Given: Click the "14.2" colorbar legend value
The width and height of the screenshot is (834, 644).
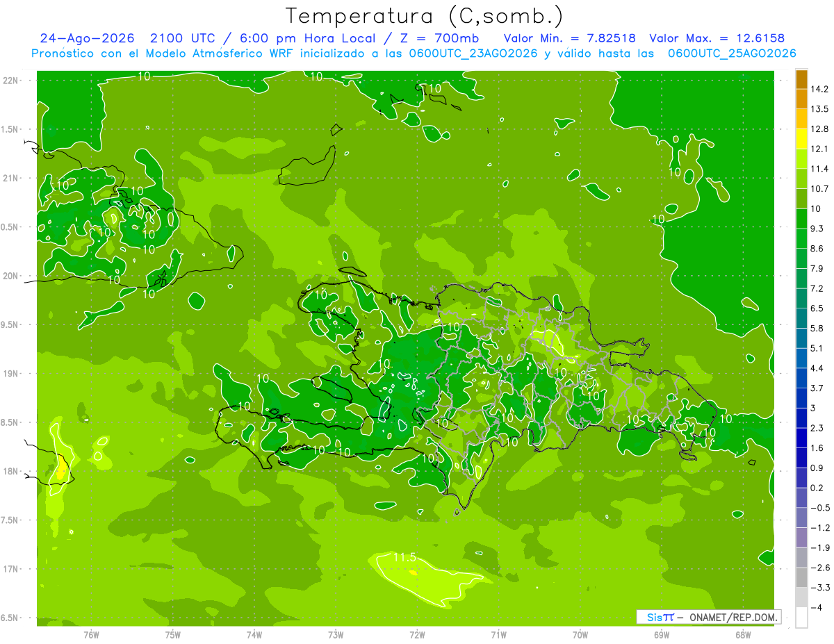Looking at the screenshot, I should (x=819, y=90).
